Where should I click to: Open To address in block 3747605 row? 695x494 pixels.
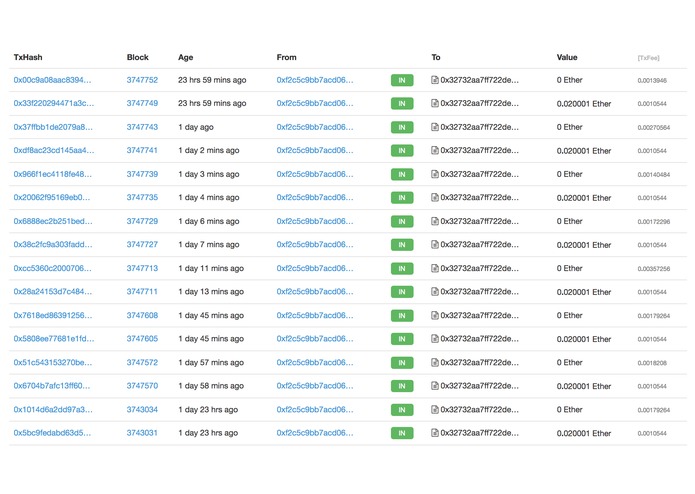(x=480, y=338)
